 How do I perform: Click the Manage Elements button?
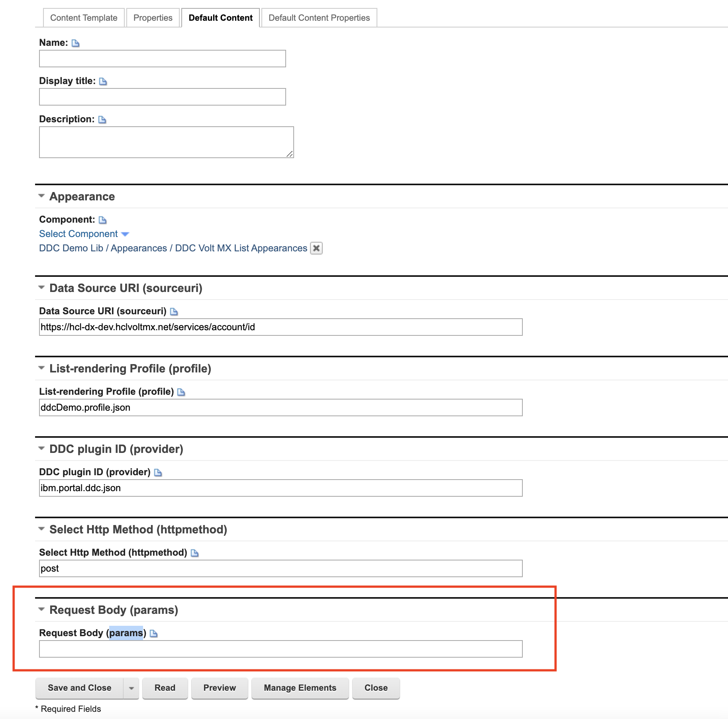coord(300,688)
